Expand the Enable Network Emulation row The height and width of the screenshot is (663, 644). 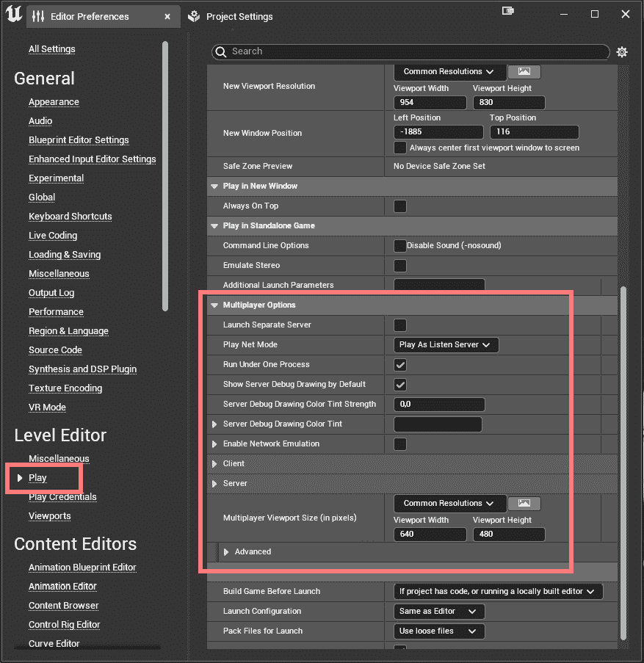(x=214, y=444)
